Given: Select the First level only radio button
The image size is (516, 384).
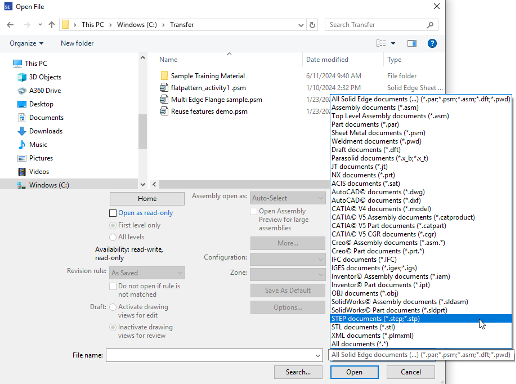Looking at the screenshot, I should (x=113, y=225).
